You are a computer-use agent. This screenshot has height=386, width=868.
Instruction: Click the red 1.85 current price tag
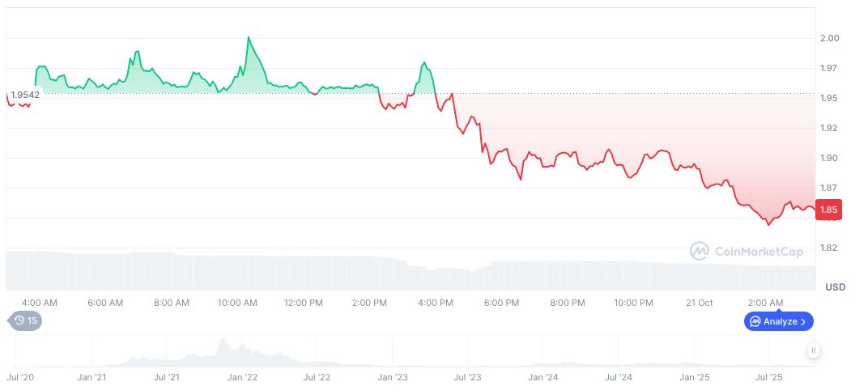point(828,210)
